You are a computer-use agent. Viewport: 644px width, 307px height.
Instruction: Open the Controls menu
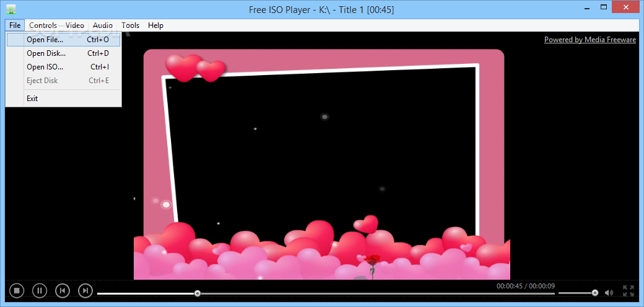(43, 25)
